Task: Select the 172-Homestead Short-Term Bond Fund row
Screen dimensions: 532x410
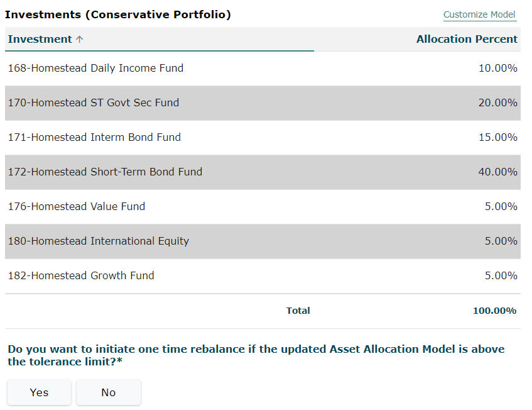Action: [263, 172]
